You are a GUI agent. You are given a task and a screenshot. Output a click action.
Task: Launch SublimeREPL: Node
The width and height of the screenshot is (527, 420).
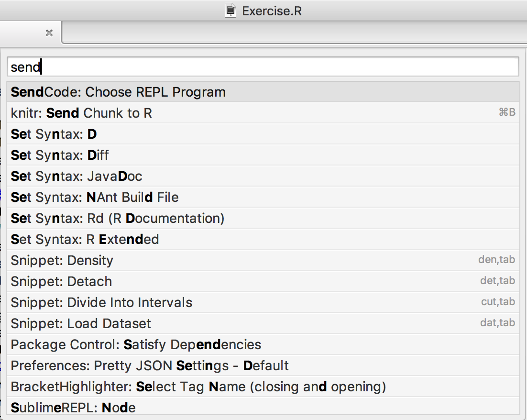263,406
